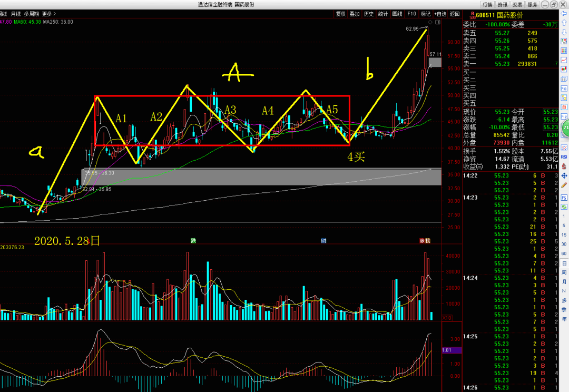Switch to the 1-minute period

564,217
